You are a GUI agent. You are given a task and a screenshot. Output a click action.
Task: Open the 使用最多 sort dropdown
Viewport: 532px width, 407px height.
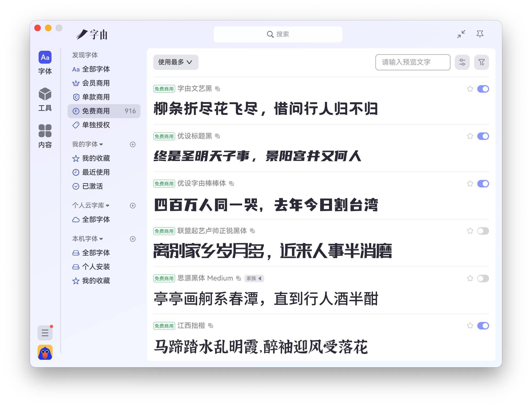click(175, 62)
